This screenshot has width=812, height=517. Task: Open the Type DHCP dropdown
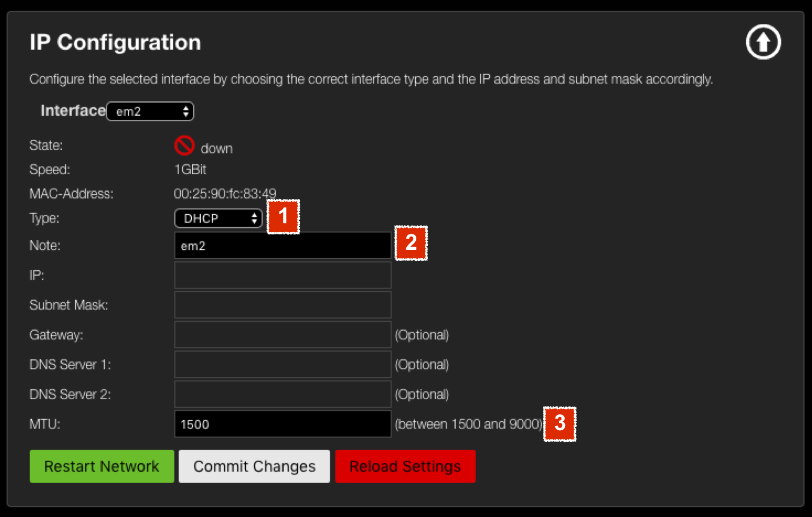[x=218, y=218]
